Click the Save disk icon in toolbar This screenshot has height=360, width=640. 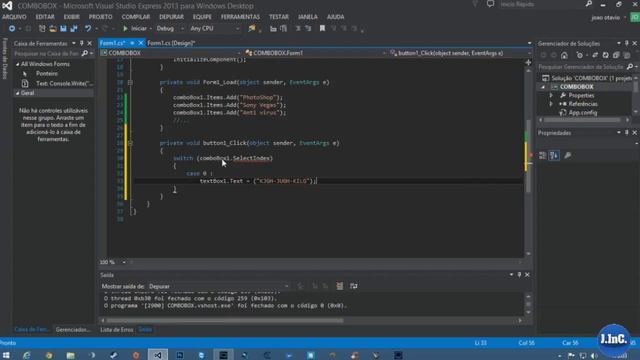63,29
